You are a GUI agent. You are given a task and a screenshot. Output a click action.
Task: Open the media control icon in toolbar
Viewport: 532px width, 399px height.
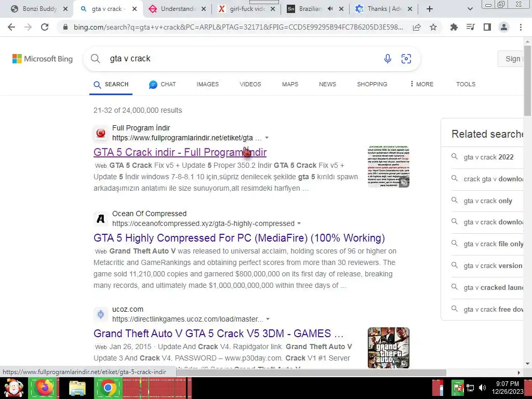coord(471,27)
